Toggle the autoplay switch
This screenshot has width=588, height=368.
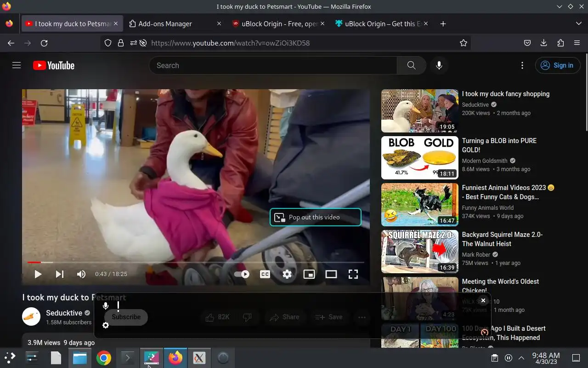[242, 274]
